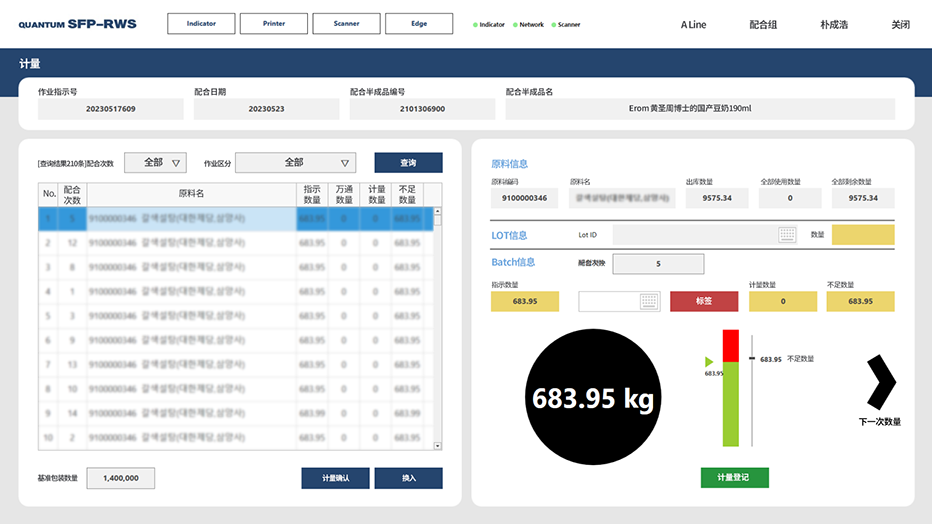Open the 作业区分 dropdown
This screenshot has height=524, width=932.
coord(295,163)
